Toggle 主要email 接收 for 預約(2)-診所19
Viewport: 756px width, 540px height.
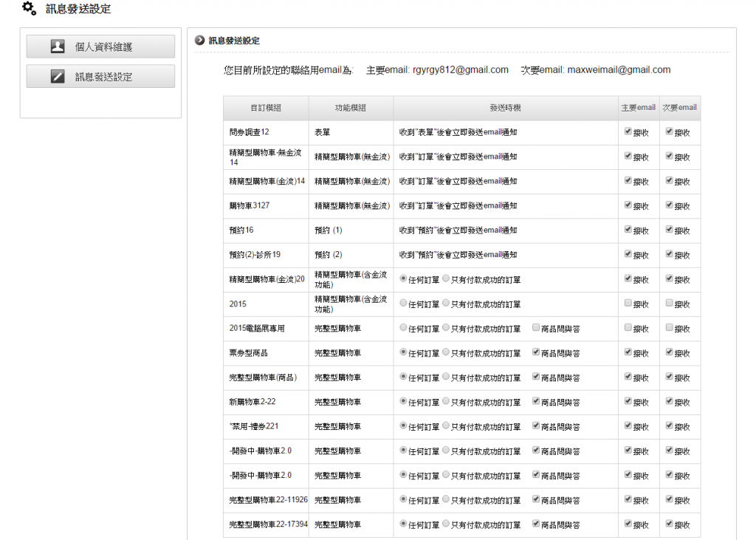[628, 253]
